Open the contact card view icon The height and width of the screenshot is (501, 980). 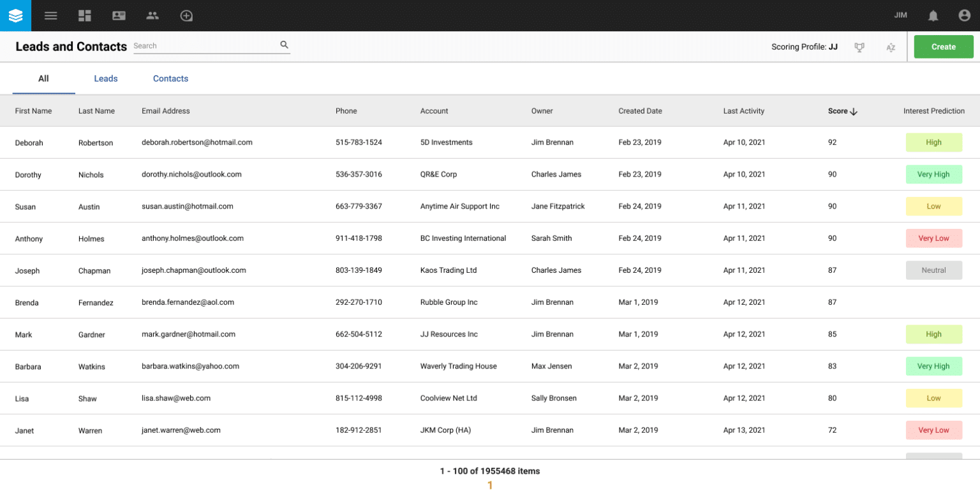coord(119,15)
